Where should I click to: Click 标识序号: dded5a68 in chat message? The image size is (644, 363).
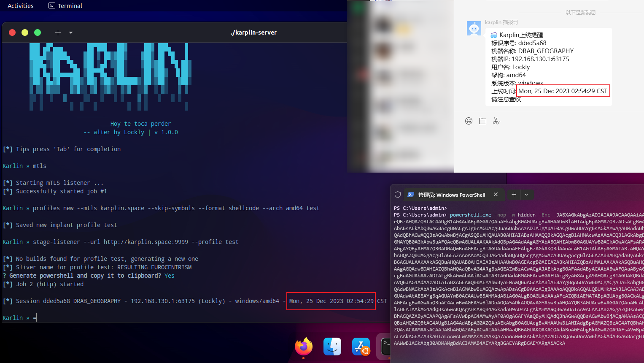519,43
